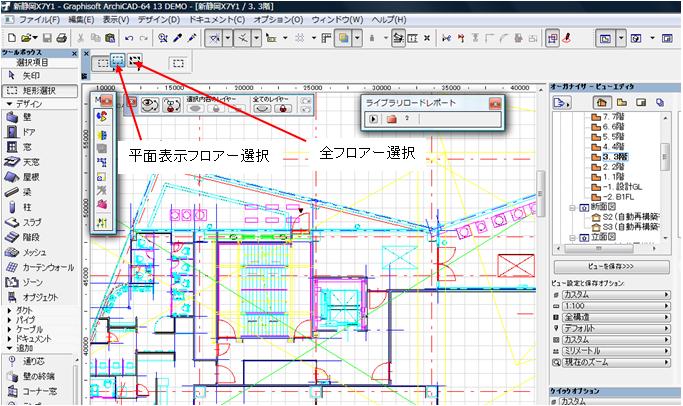Select the 階段 (Stair) tool
Viewport: 683px width, 406px height.
pos(30,237)
